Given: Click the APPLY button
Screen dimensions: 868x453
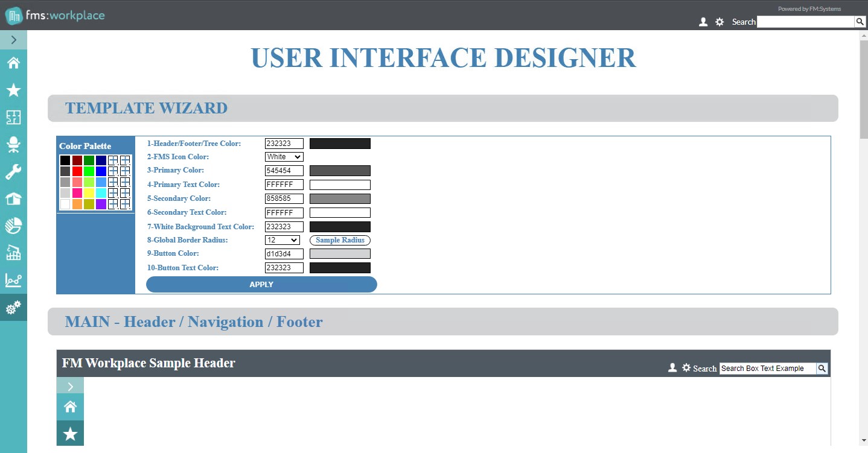Looking at the screenshot, I should [x=261, y=285].
